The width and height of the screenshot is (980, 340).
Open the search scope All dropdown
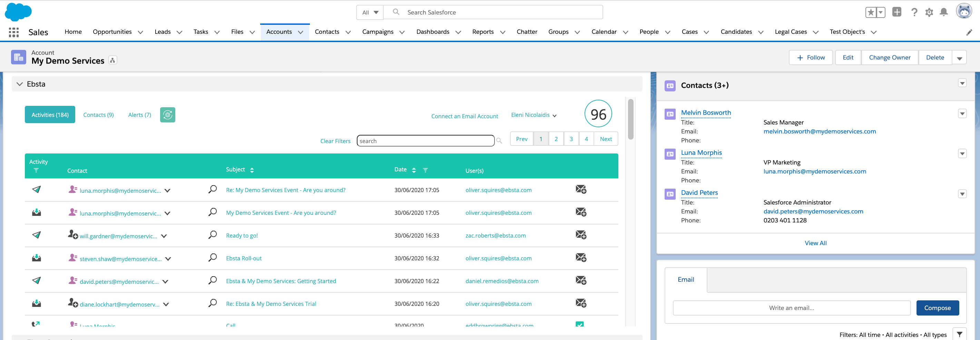coord(370,12)
